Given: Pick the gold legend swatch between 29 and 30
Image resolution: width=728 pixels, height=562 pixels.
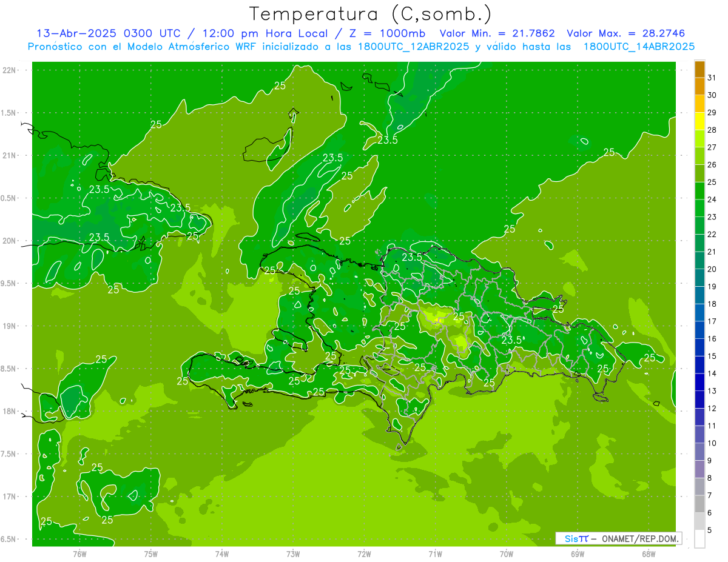Looking at the screenshot, I should click(x=699, y=104).
